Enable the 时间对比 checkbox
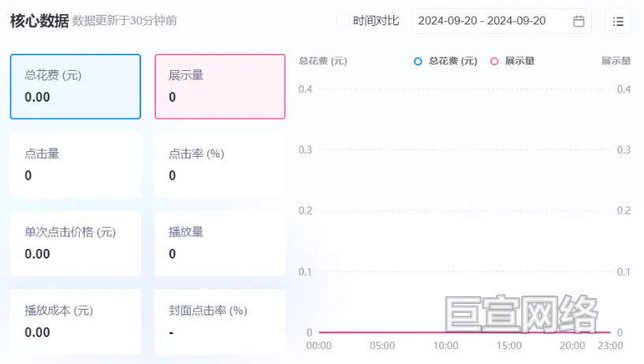 [x=343, y=20]
